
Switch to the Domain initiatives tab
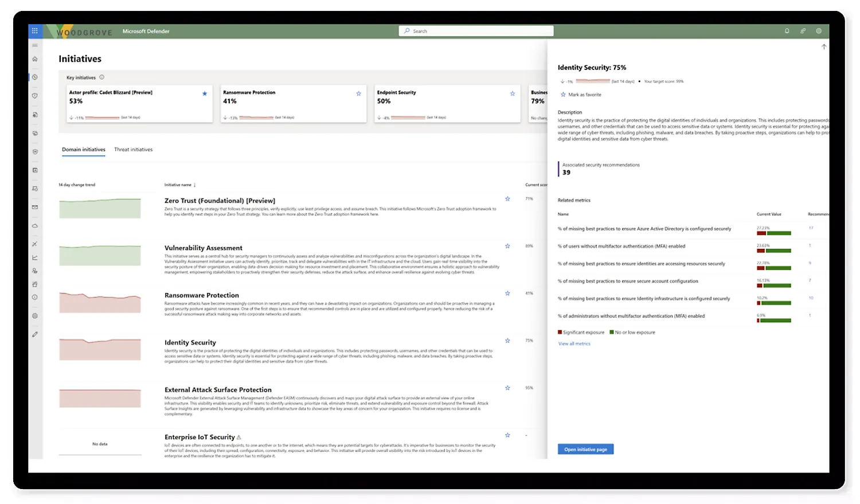click(84, 150)
